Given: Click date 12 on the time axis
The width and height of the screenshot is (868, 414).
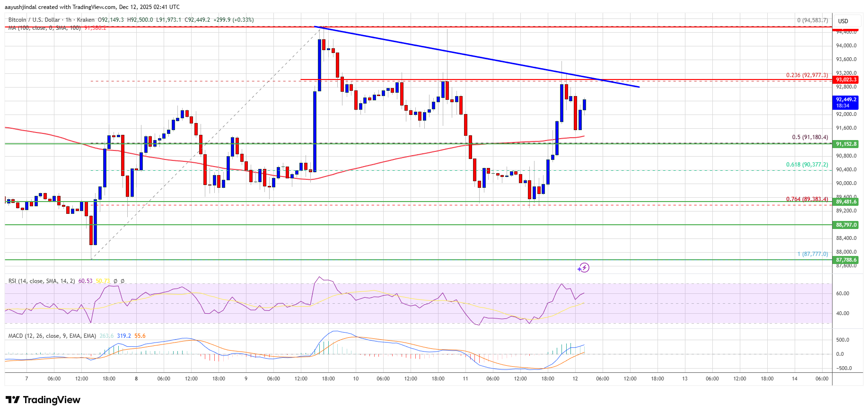Looking at the screenshot, I should coord(575,379).
